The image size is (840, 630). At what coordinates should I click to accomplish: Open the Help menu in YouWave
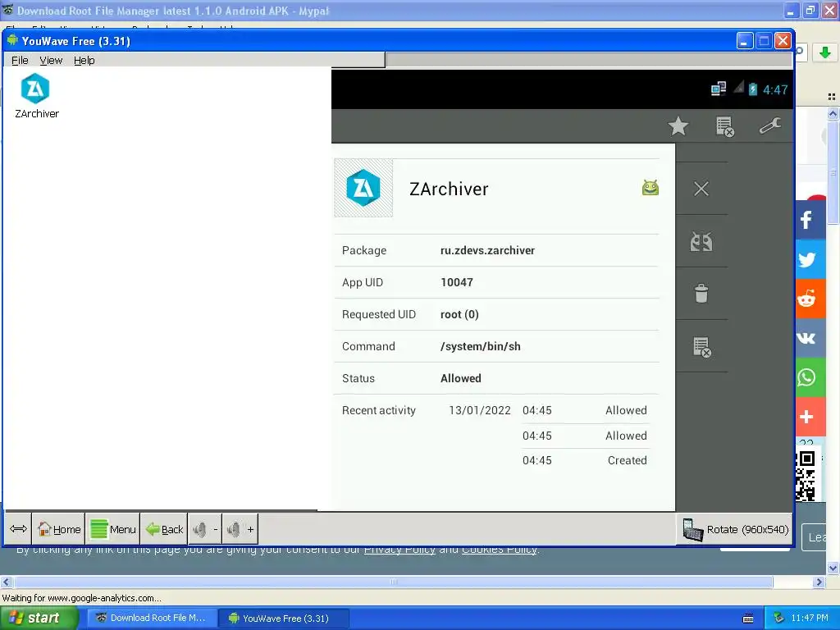(84, 61)
